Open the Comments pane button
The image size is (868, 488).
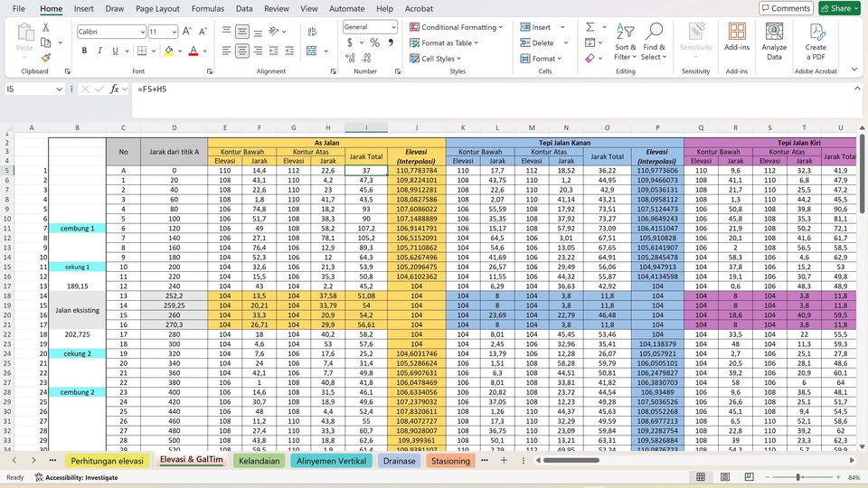785,8
